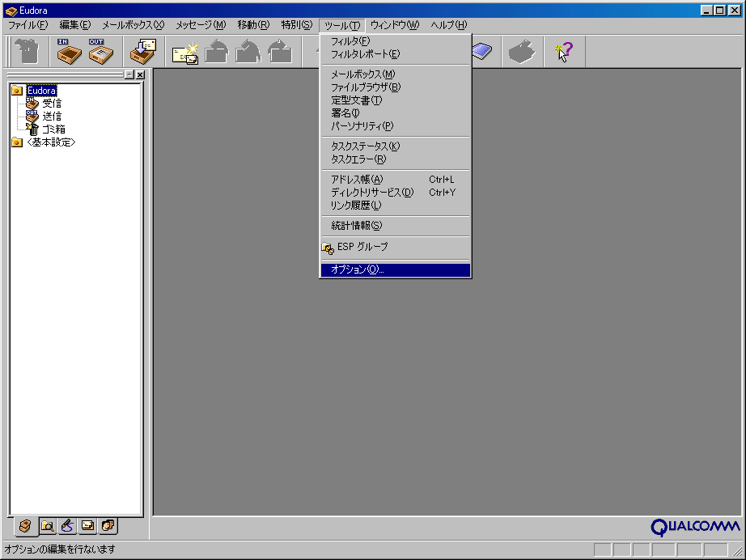Open the 特別(S) menu
The height and width of the screenshot is (560, 746).
296,25
